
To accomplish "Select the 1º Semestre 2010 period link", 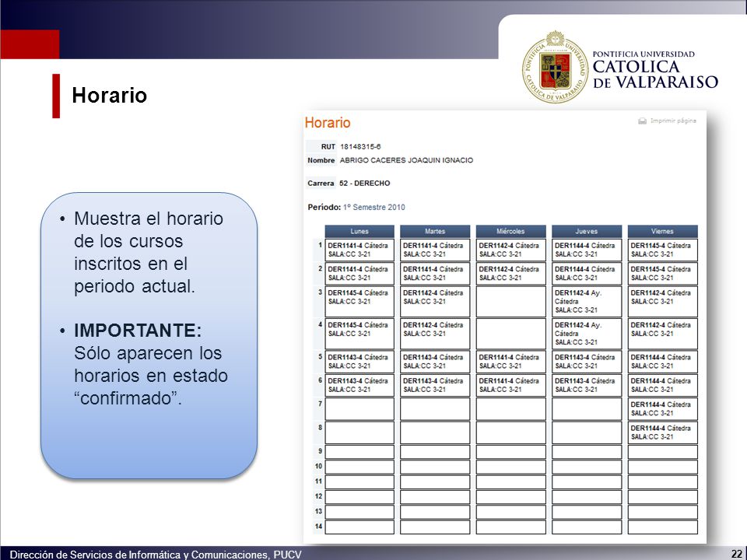I will coord(374,207).
